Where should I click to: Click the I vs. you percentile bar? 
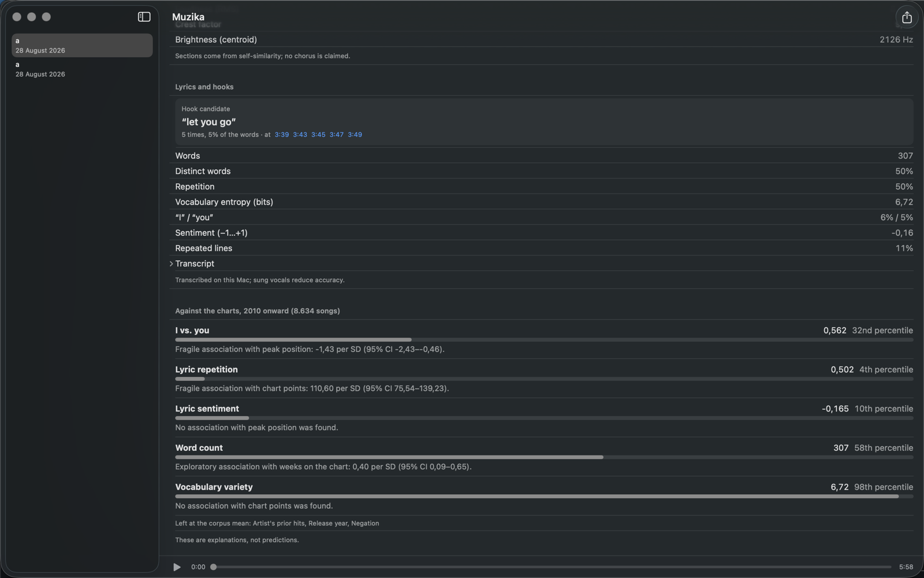click(544, 340)
